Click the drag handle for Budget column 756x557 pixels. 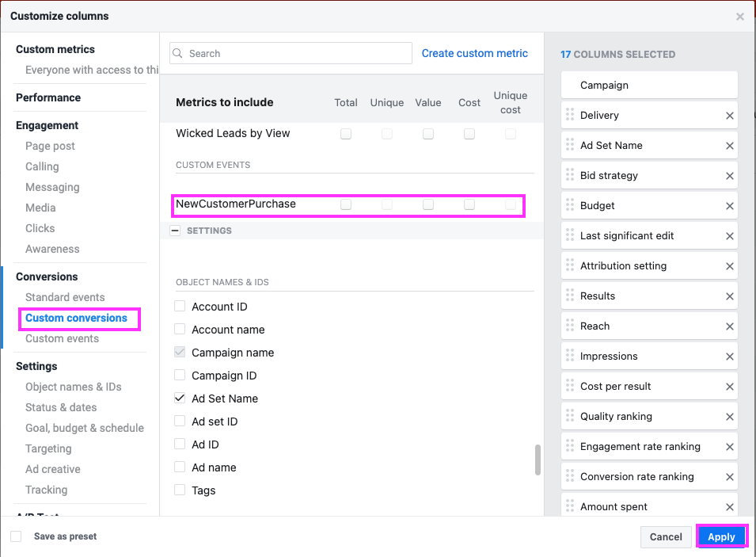pyautogui.click(x=570, y=205)
